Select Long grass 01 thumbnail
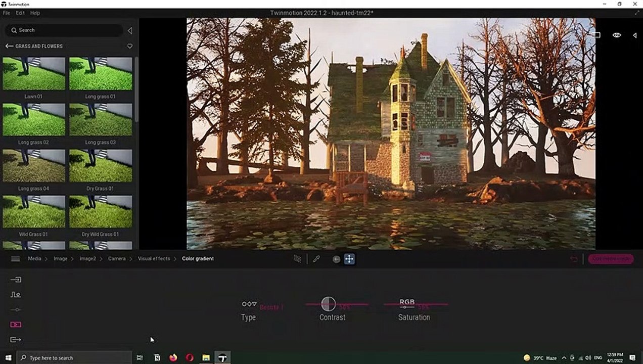Image resolution: width=643 pixels, height=364 pixels. click(x=101, y=74)
